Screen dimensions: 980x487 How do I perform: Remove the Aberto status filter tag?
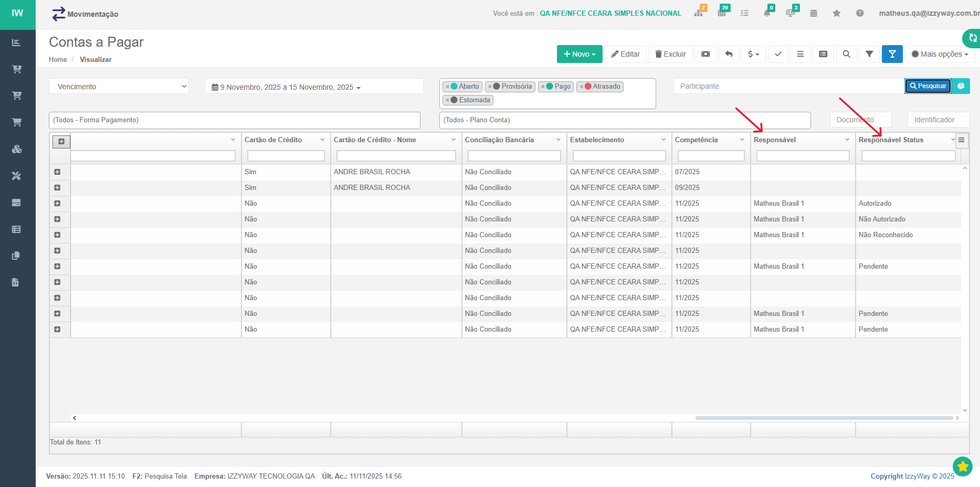tap(447, 87)
